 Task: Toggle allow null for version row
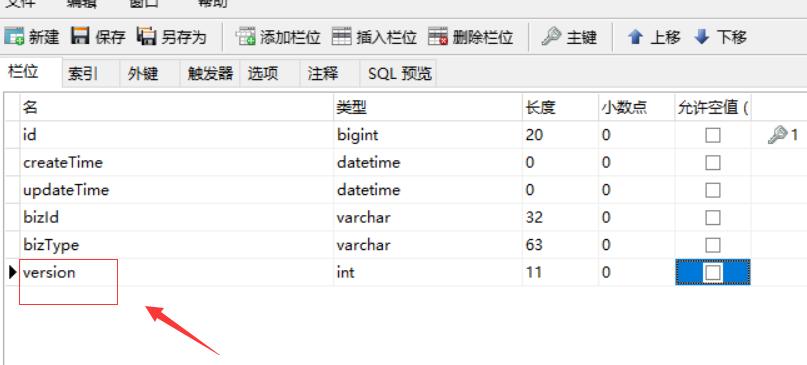712,272
